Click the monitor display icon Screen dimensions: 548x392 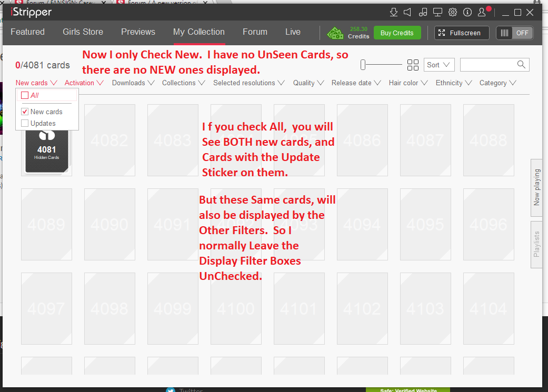click(437, 13)
